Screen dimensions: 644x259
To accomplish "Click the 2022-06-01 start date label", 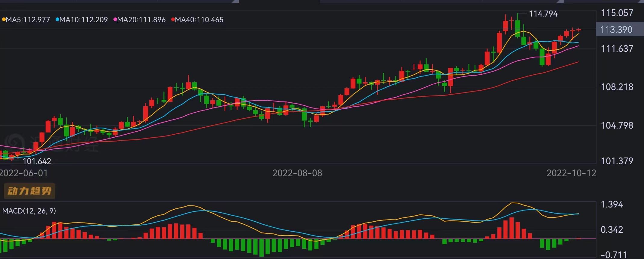I will (23, 173).
